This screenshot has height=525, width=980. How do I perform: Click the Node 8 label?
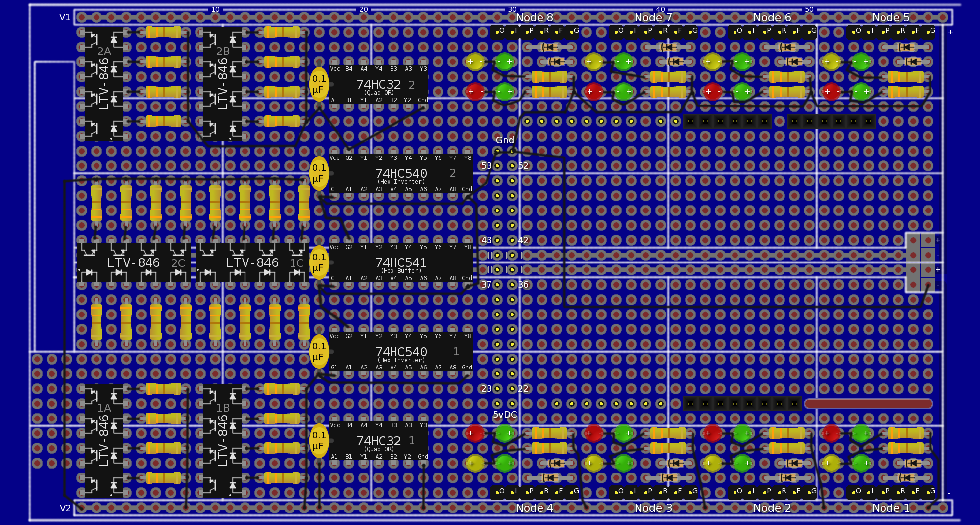pyautogui.click(x=534, y=18)
